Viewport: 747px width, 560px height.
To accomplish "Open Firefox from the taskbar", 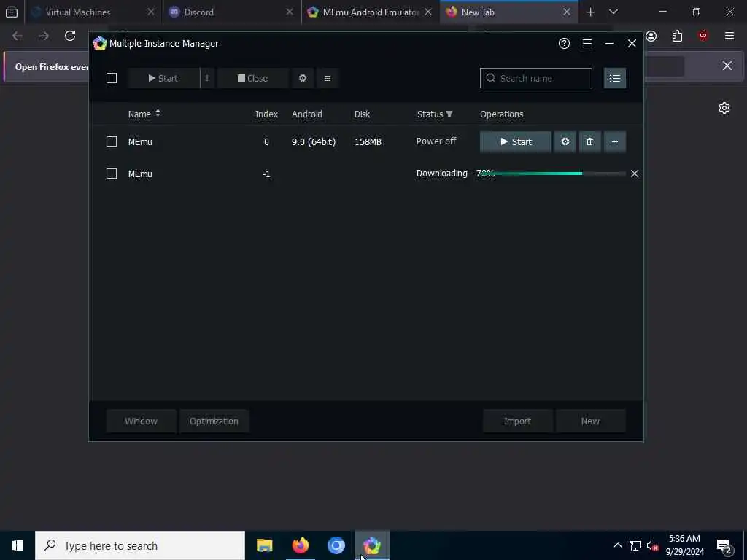I will 300,545.
